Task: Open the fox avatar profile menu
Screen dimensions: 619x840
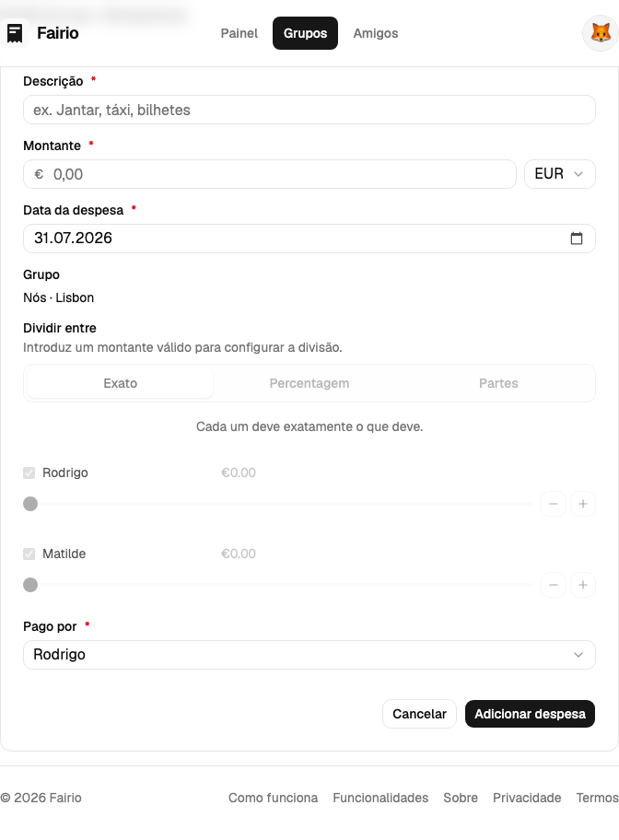Action: tap(601, 33)
